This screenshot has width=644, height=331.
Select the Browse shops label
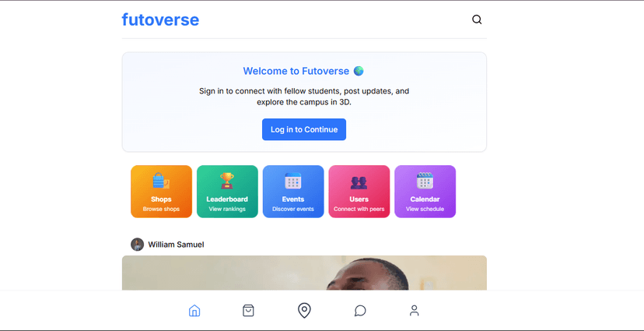coord(161,210)
